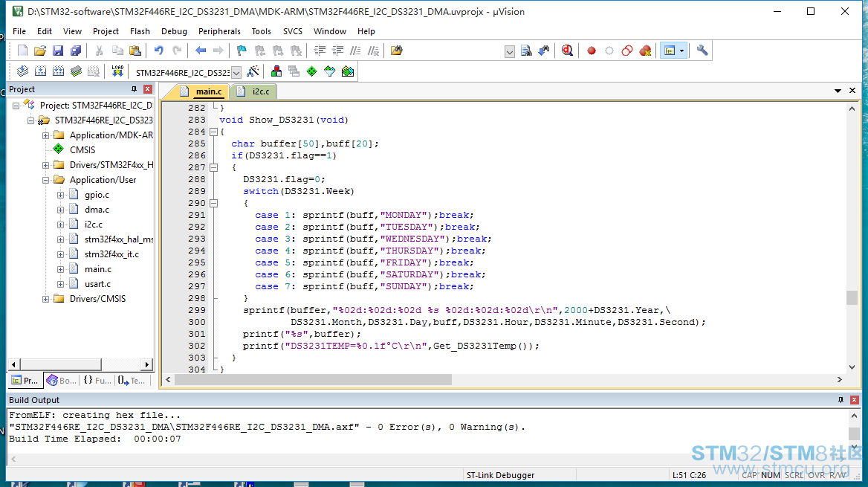
Task: Open Configuration wrench icon
Action: coord(702,51)
